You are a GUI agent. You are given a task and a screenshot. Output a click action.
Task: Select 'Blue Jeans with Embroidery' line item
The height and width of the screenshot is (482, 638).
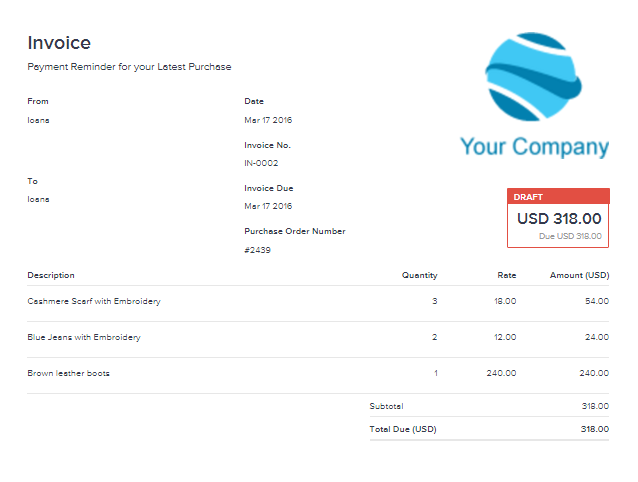pos(84,337)
